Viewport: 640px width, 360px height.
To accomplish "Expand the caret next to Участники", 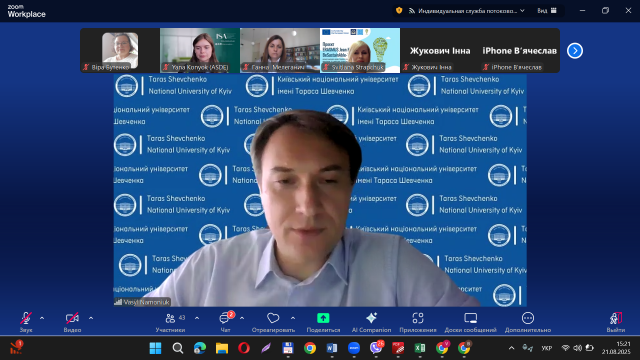I will pyautogui.click(x=197, y=318).
